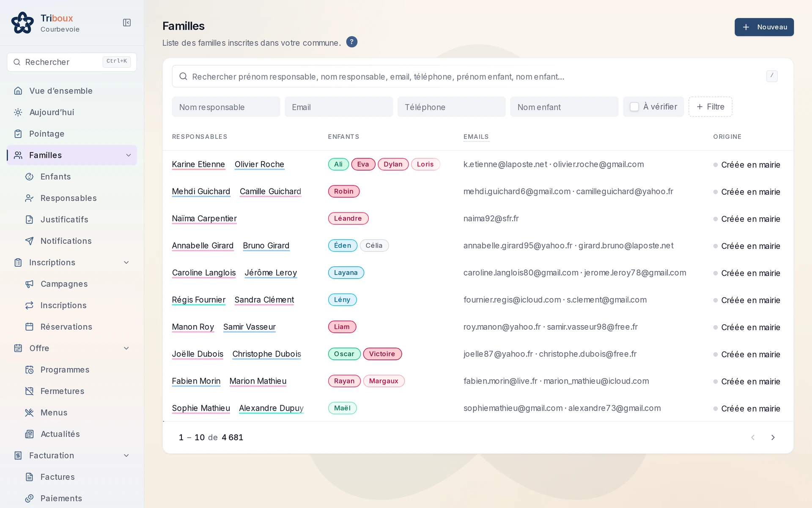Open Responsables submenu item
Image resolution: width=812 pixels, height=508 pixels.
point(77,198)
